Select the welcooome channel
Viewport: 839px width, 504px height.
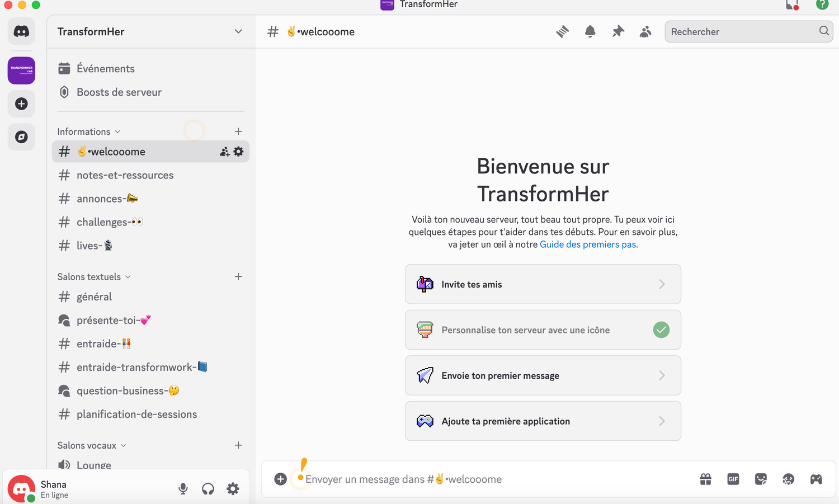pyautogui.click(x=150, y=152)
